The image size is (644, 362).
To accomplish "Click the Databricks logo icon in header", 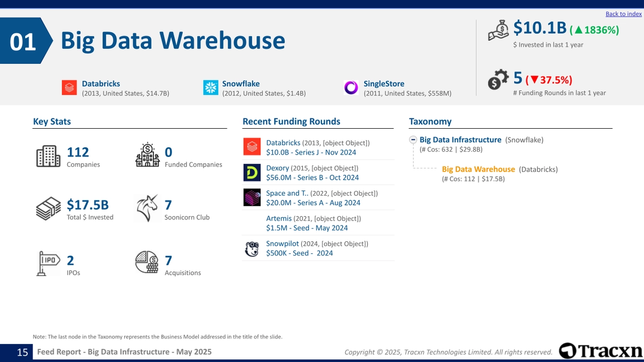I will coord(70,88).
